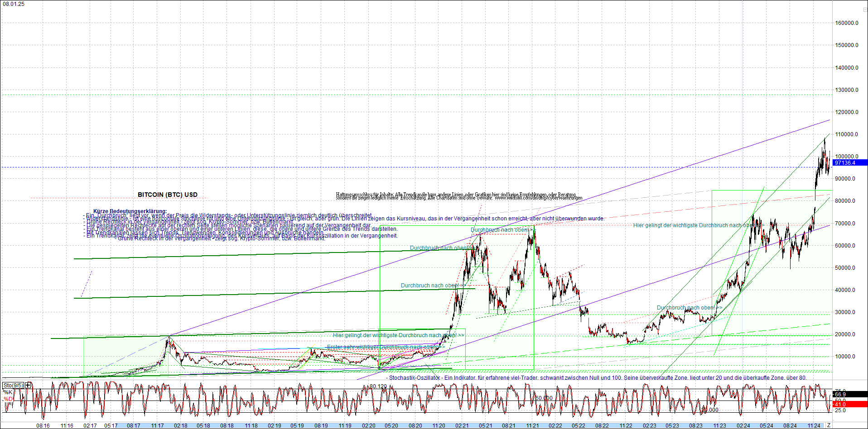This screenshot has width=868, height=429.
Task: Click the 80000.0 price axis label
Action: pos(845,201)
